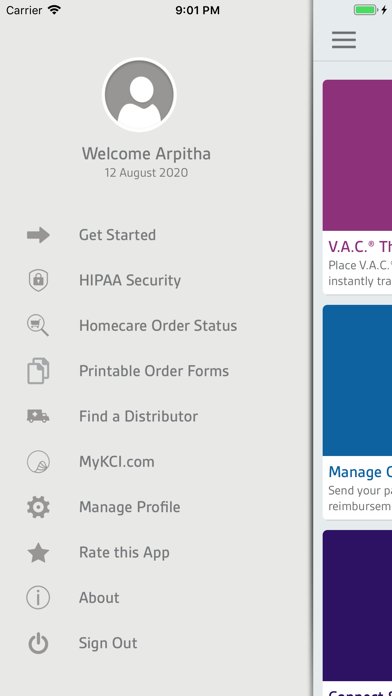Select Sign Out text in menu

(108, 643)
